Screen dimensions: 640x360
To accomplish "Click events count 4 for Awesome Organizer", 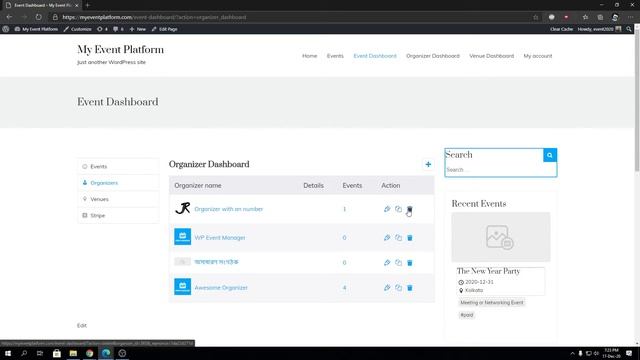I will click(x=344, y=288).
